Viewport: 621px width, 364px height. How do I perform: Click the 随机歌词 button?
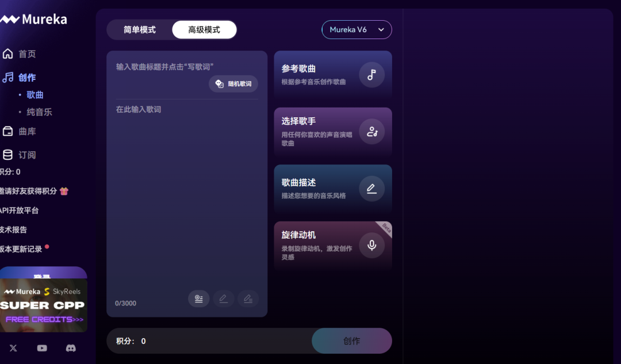(x=233, y=84)
